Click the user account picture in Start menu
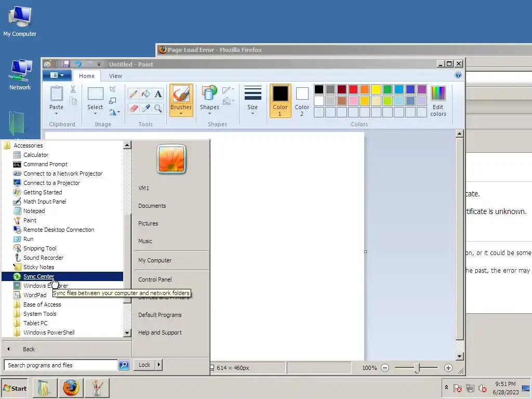Screen dimensions: 532x399 (x=171, y=159)
